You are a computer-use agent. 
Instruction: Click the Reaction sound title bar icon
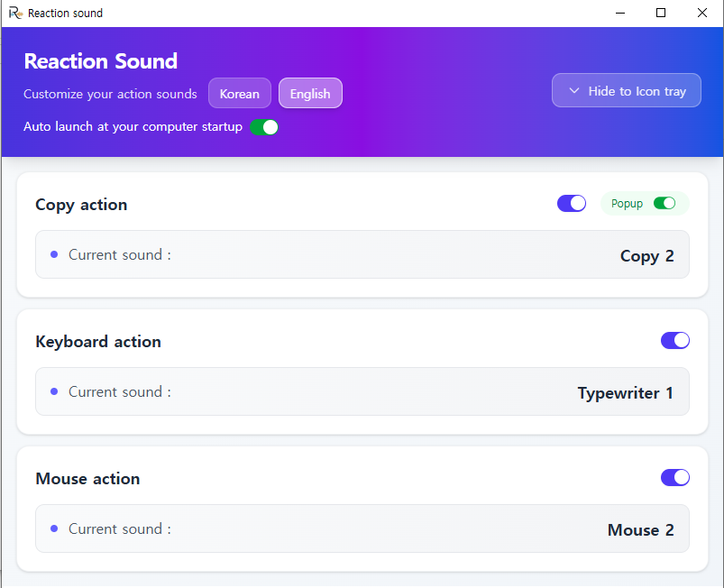click(x=14, y=13)
